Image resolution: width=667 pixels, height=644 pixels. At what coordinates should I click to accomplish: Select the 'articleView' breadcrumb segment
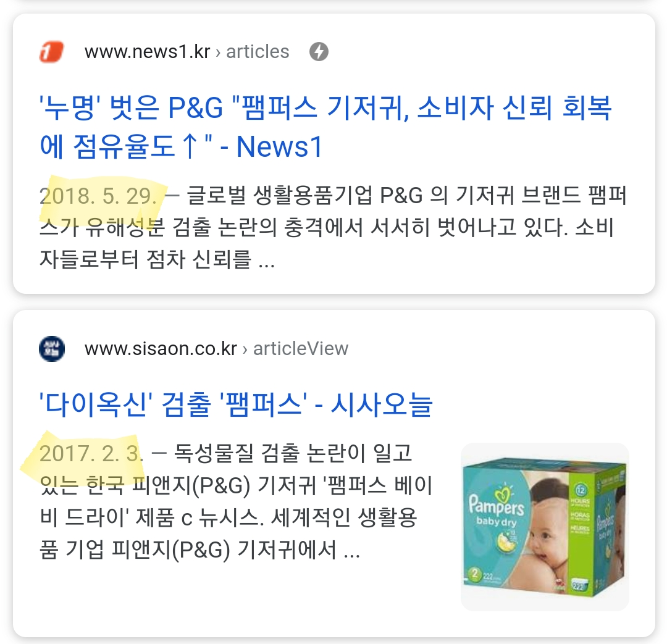[x=301, y=349]
